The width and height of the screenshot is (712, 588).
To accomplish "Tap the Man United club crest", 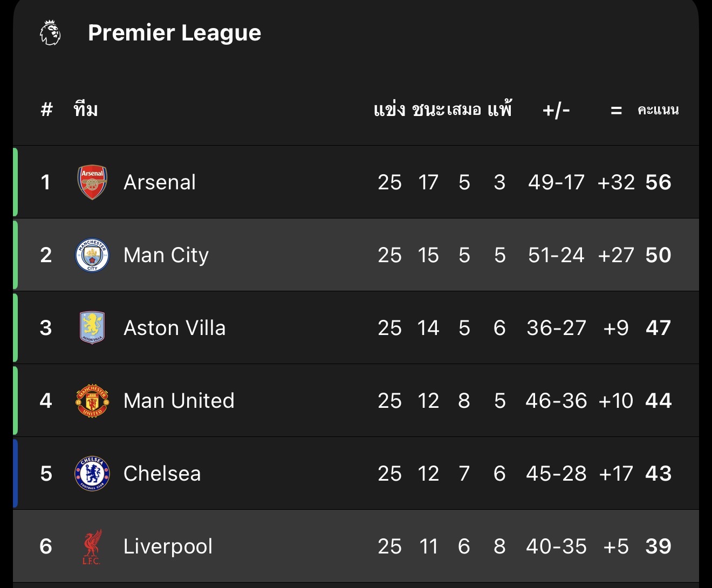I will (x=92, y=401).
